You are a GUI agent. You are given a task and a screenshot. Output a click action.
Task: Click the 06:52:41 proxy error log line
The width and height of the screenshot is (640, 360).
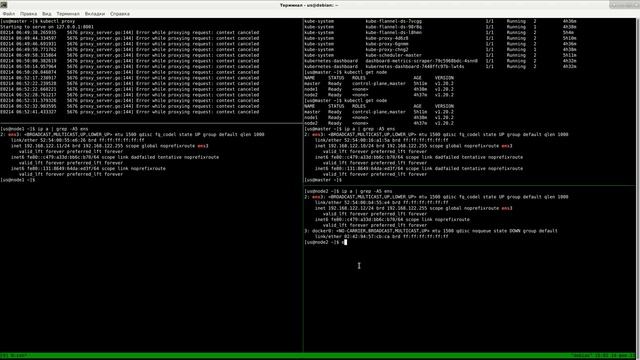pyautogui.click(x=129, y=112)
